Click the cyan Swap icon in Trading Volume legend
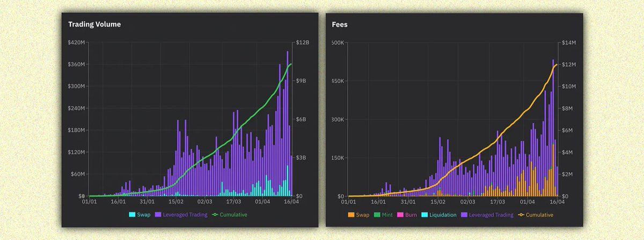Viewport: 644px width, 240px height. tap(132, 215)
